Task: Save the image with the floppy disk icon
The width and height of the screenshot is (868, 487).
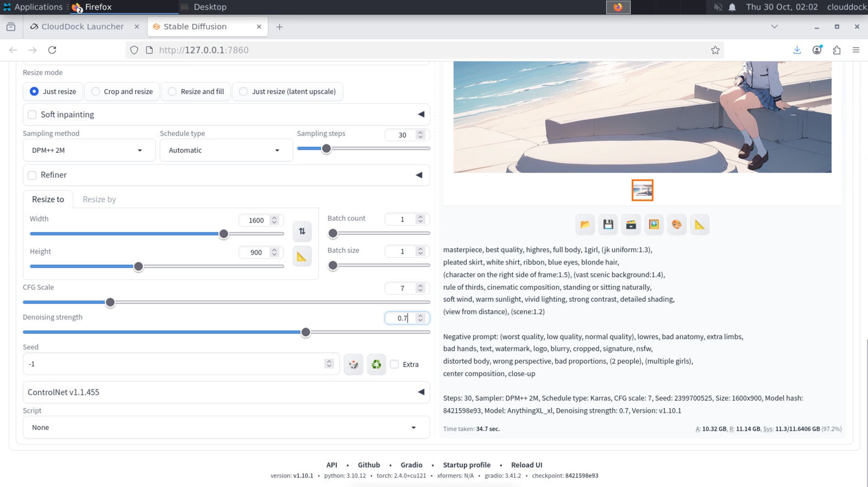Action: (608, 225)
